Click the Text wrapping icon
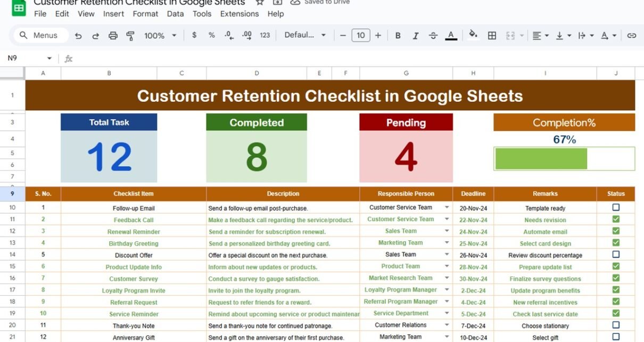This screenshot has height=342, width=644. pos(582,36)
